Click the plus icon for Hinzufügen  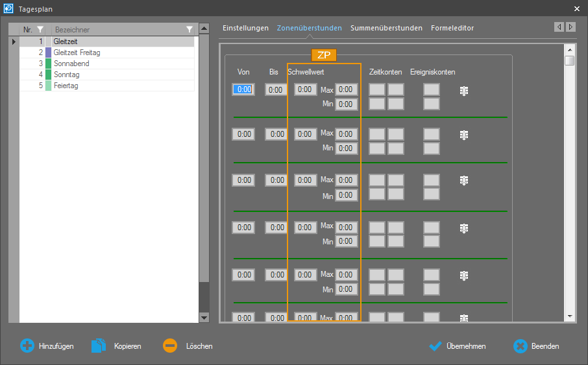(27, 346)
